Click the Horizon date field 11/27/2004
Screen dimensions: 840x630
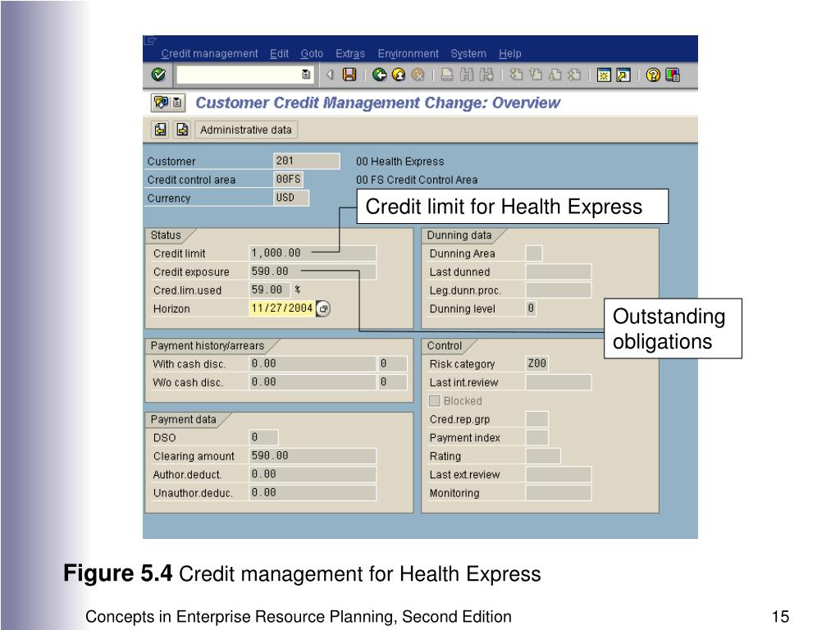point(282,308)
